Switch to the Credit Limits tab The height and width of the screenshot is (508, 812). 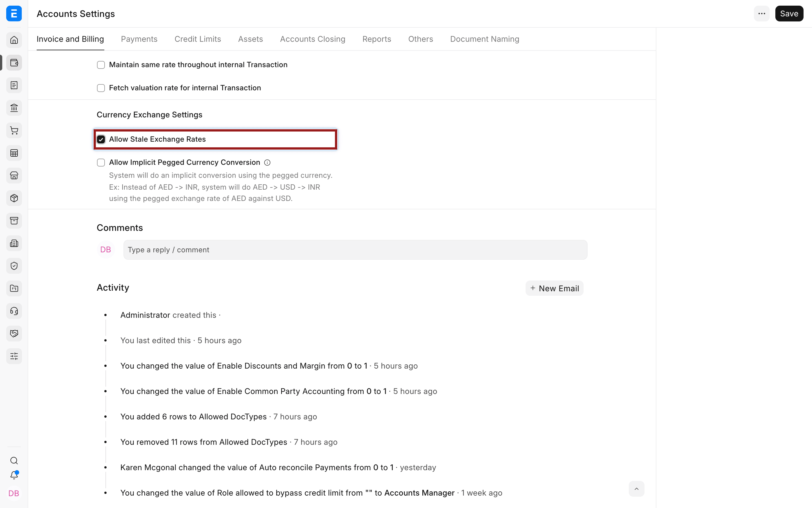click(x=198, y=39)
